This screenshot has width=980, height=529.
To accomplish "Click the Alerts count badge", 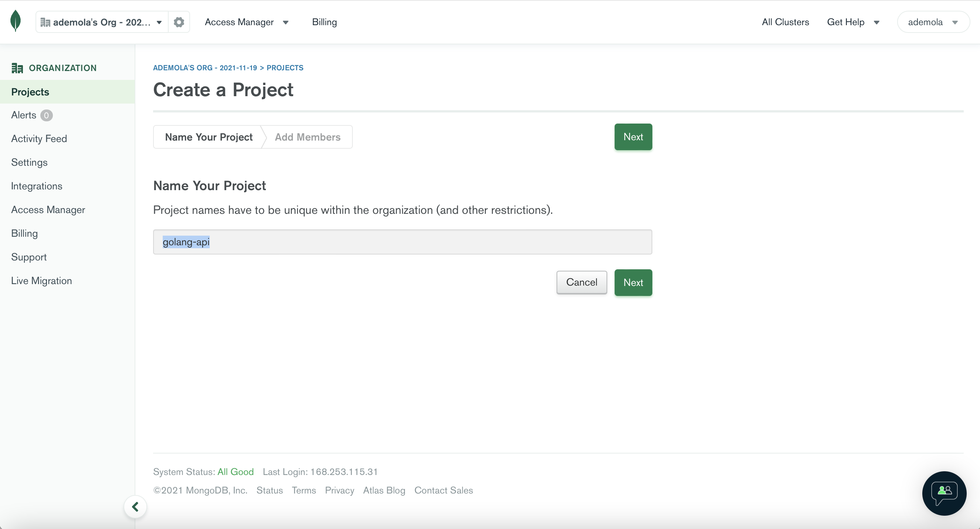I will pos(47,115).
